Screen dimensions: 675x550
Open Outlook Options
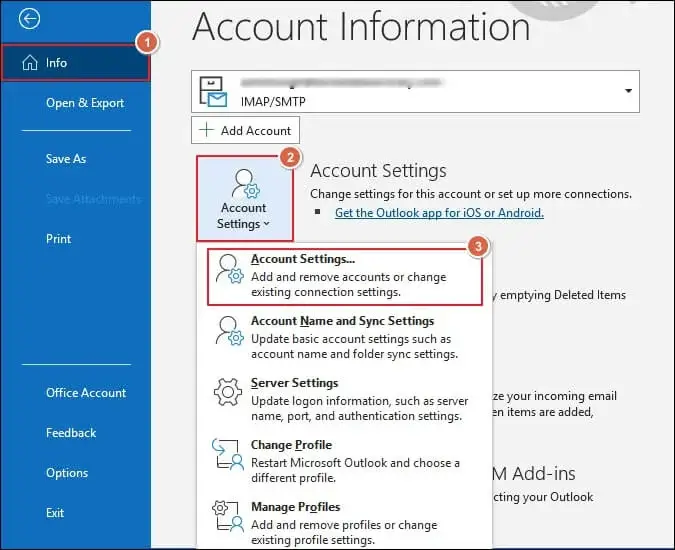[67, 473]
